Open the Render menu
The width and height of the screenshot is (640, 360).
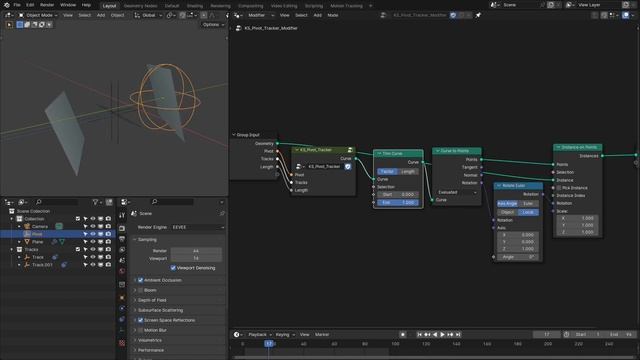coord(47,5)
